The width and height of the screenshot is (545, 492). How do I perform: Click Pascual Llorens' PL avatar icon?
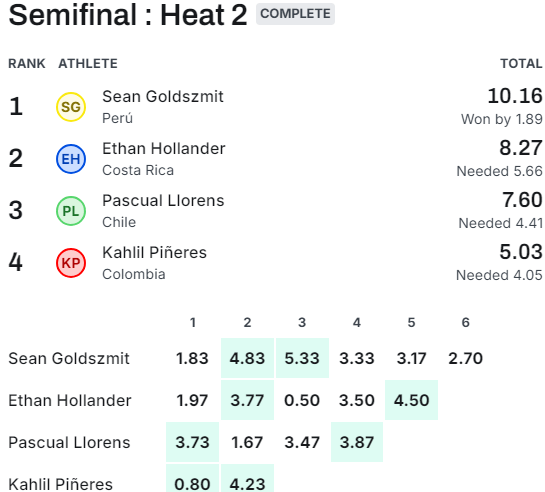click(71, 211)
